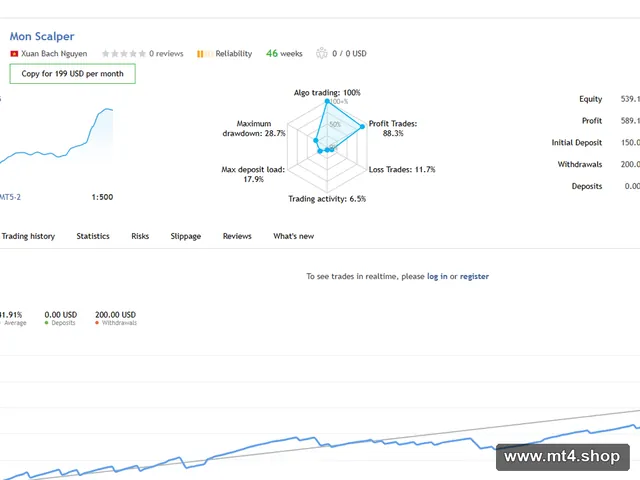640x480 pixels.
Task: Switch to the Reviews tab
Action: (237, 236)
